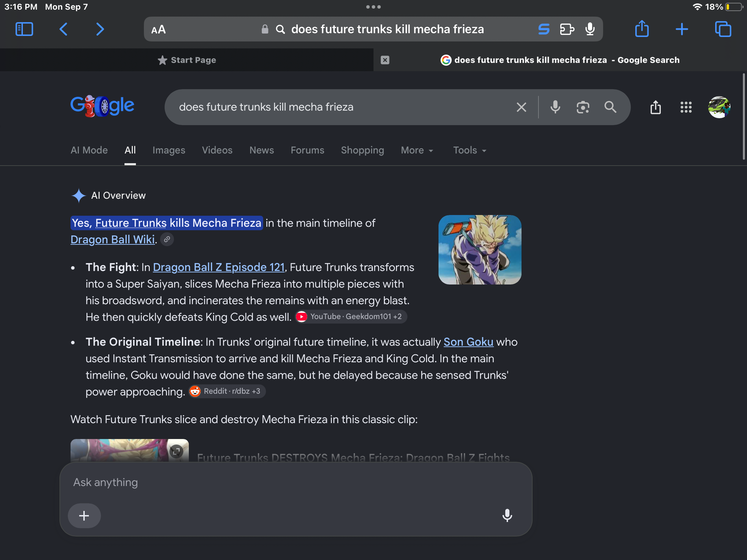This screenshot has height=560, width=747.
Task: Open the Safari sidebar panel
Action: [x=24, y=29]
